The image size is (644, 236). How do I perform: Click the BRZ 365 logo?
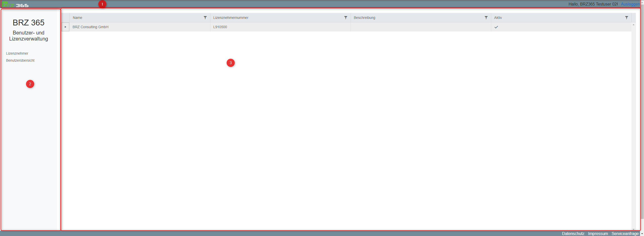tap(15, 4)
